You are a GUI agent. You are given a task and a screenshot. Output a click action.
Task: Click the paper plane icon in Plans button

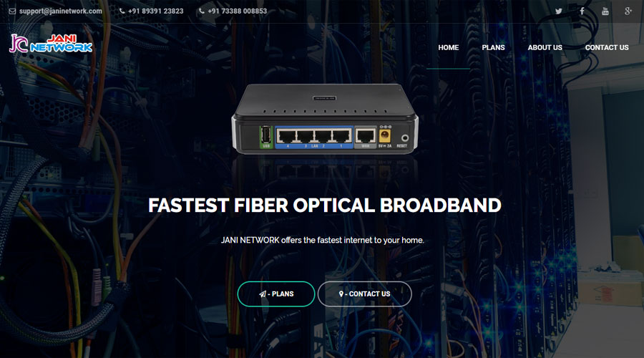(x=263, y=294)
